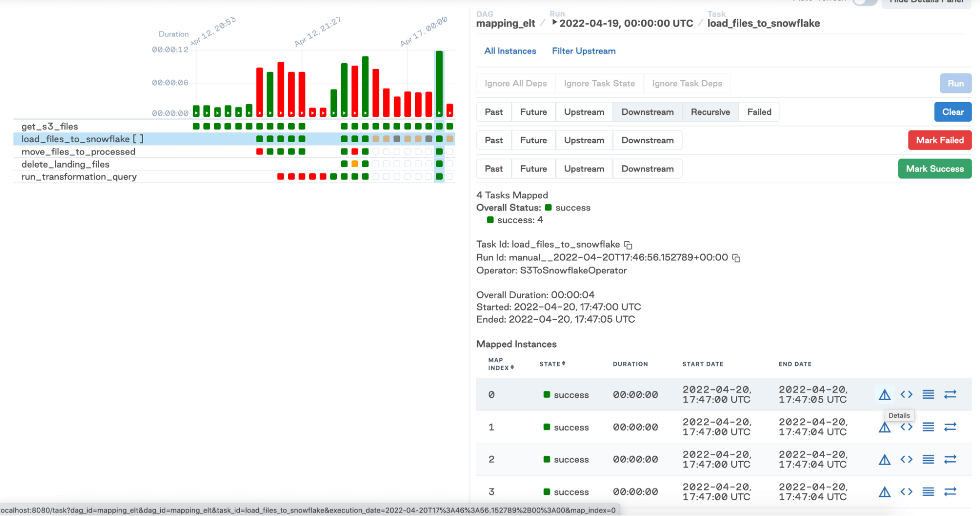Open XCom arrows icon for map index 3
Screen dimensions: 980x516
950,491
